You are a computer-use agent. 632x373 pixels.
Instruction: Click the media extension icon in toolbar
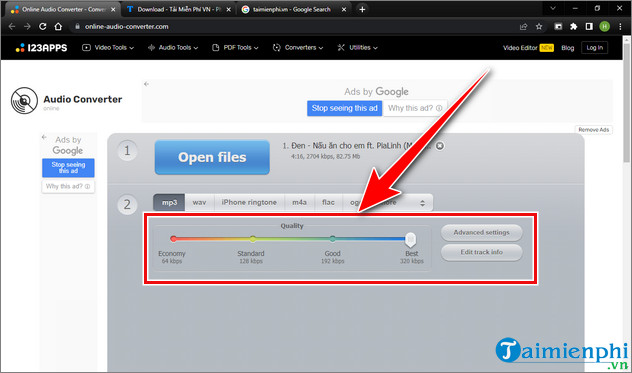point(558,27)
